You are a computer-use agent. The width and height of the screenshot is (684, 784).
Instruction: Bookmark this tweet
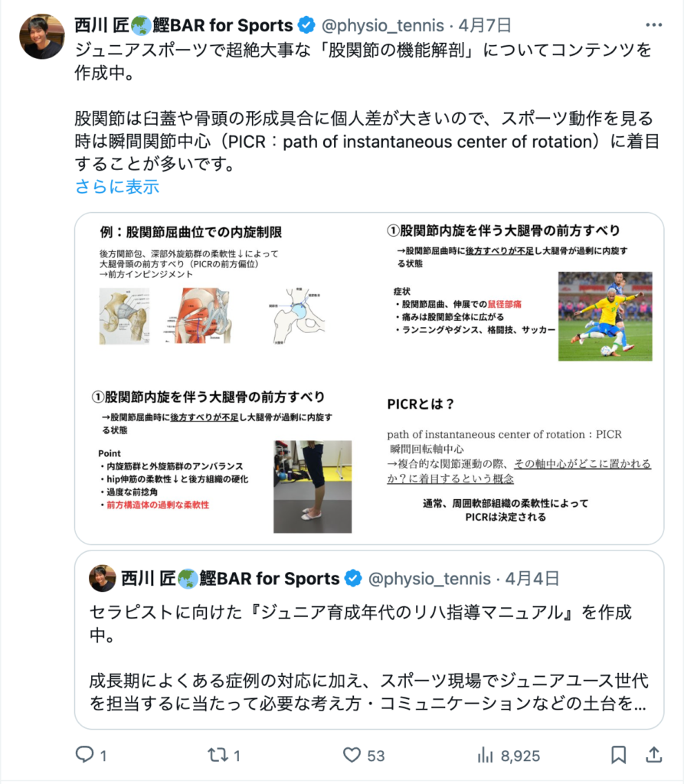[x=618, y=754]
